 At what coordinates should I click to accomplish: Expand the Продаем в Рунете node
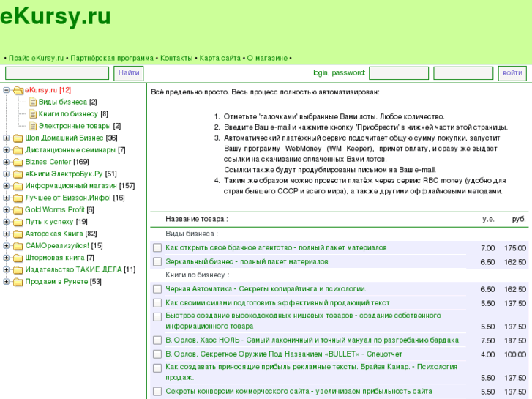[x=6, y=282]
